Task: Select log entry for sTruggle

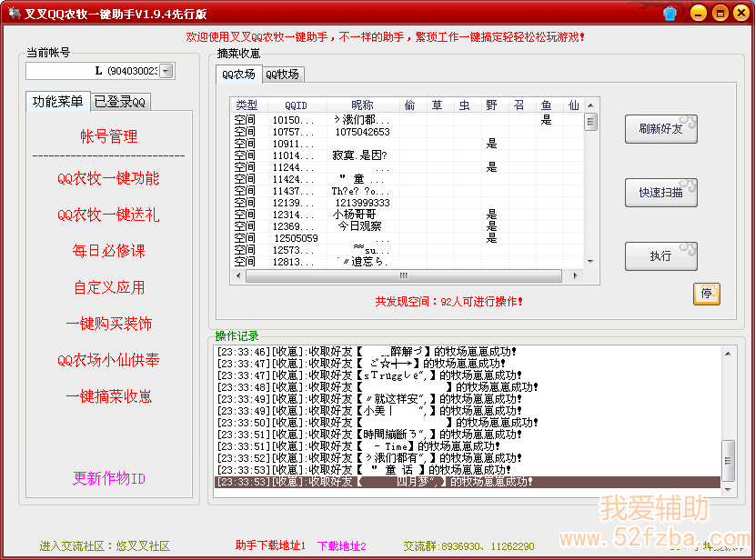Action: tap(467, 375)
